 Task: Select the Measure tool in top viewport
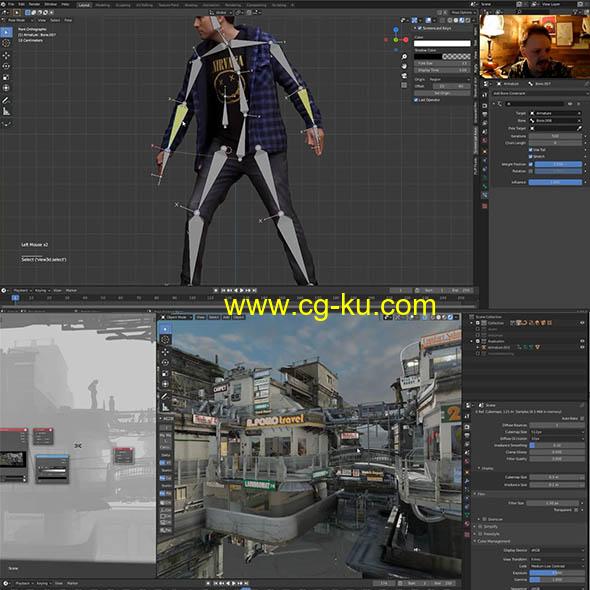6,111
